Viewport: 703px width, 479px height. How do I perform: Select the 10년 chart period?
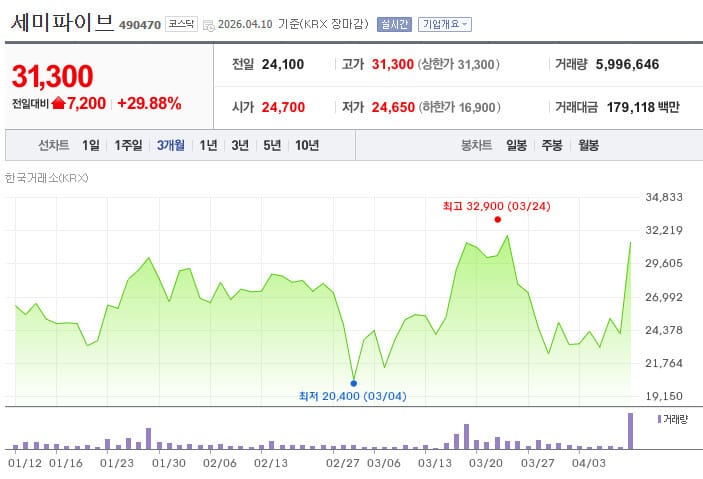pos(307,145)
